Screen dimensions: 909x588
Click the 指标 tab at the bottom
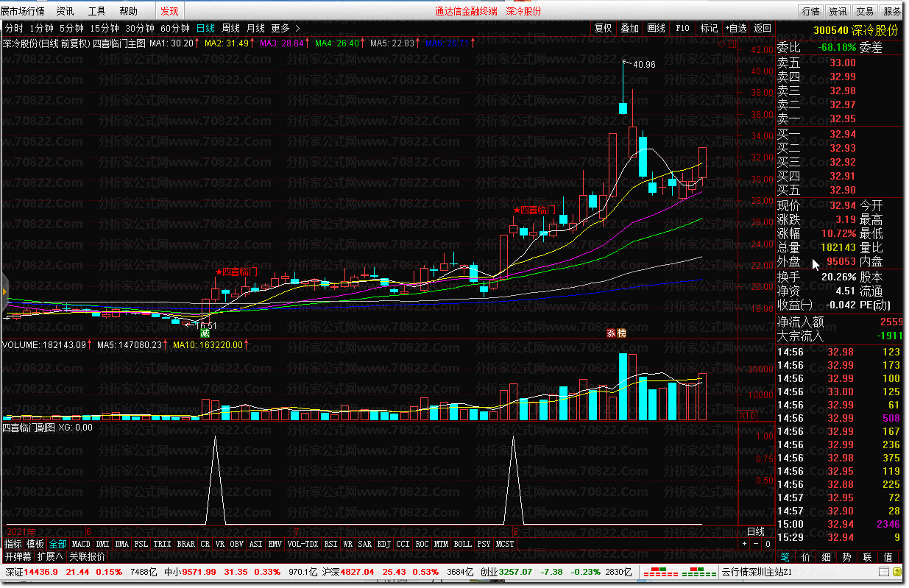tap(13, 544)
